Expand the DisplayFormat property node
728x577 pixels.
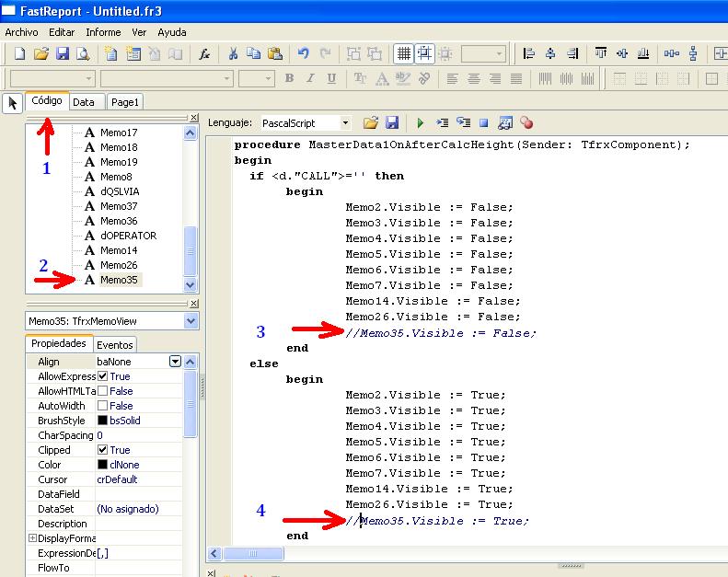[32, 538]
